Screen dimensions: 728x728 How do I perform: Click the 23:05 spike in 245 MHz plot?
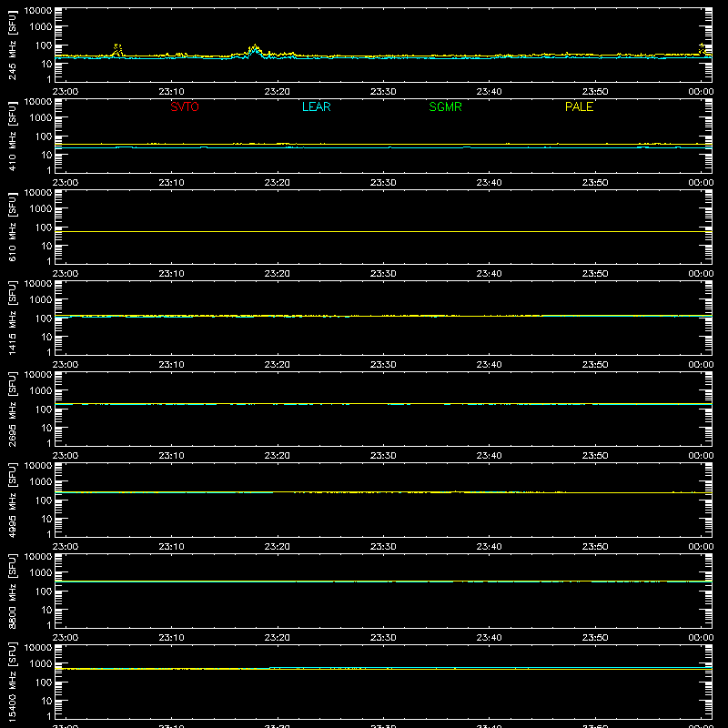(x=117, y=49)
